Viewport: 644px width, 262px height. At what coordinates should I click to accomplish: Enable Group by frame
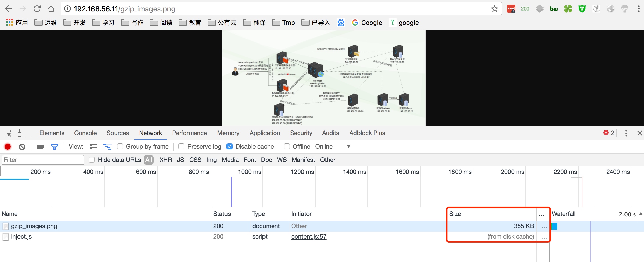tap(120, 147)
